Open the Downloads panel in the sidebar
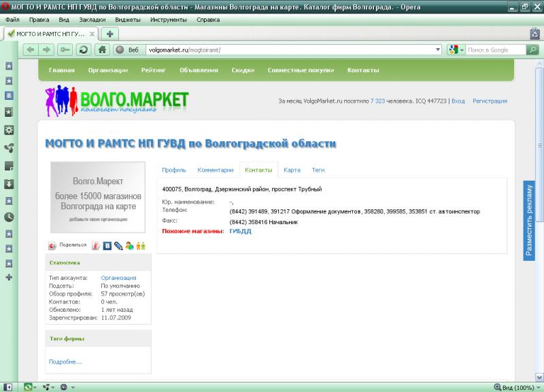Viewport: 544px width, 392px height. [9, 183]
